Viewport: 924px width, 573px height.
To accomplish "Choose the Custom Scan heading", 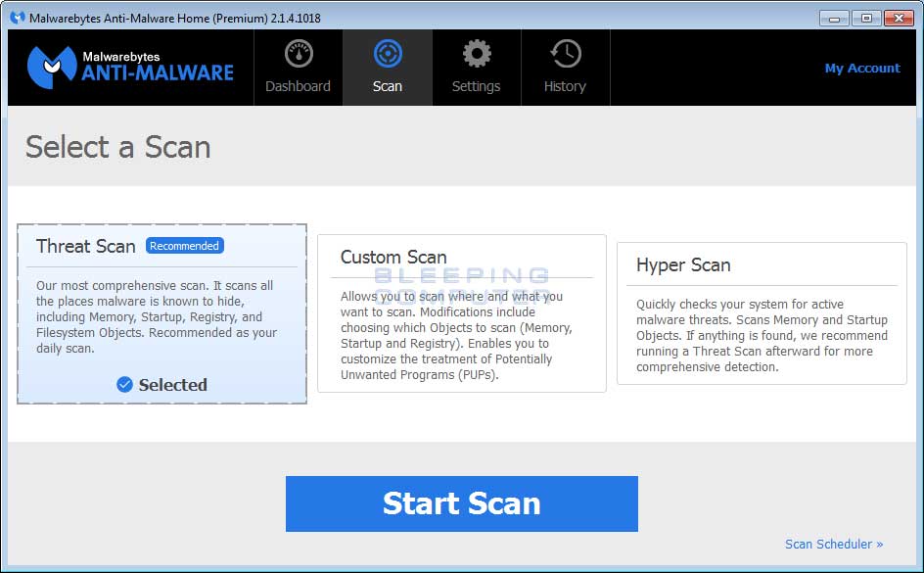I will click(393, 257).
